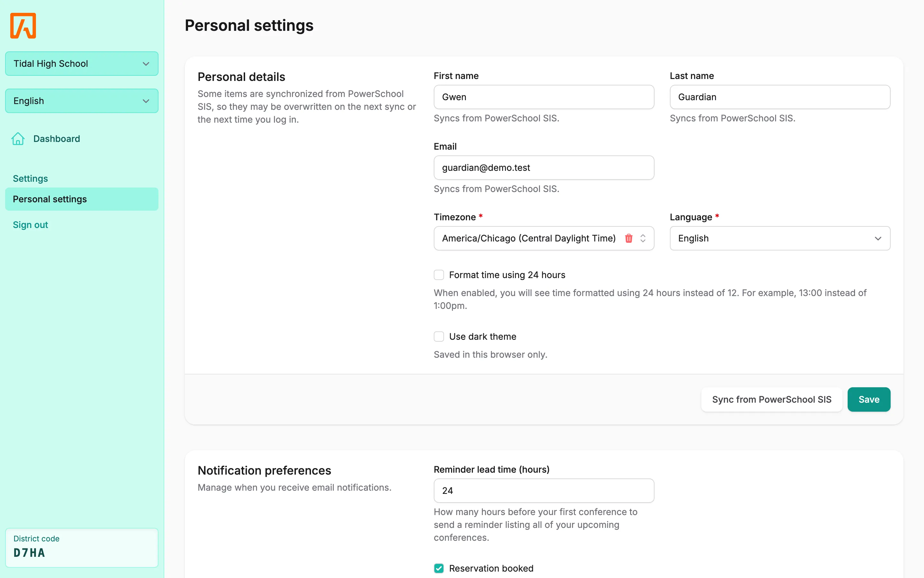
Task: Enable Format time using 24 hours
Action: [439, 275]
